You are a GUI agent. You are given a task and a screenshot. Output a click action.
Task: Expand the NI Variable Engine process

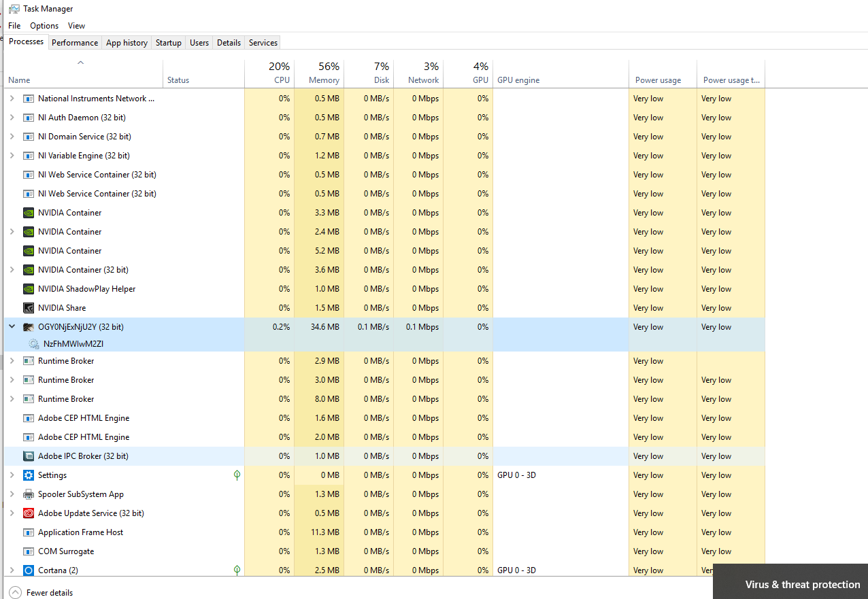[x=12, y=156]
